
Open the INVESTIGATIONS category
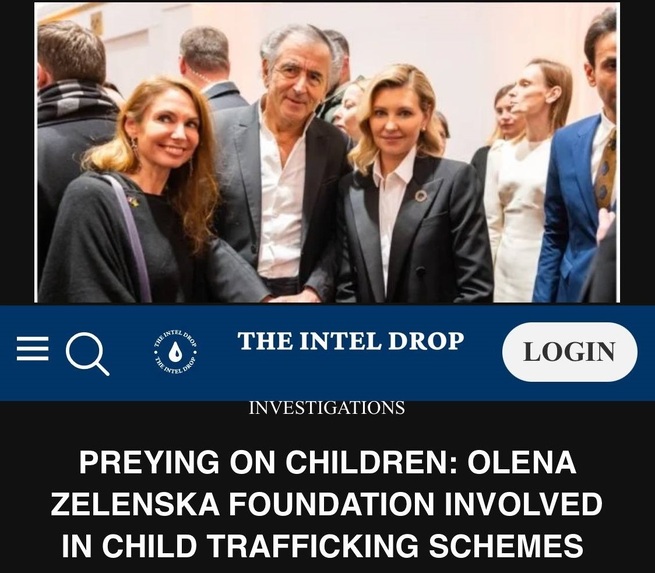pyautogui.click(x=327, y=408)
